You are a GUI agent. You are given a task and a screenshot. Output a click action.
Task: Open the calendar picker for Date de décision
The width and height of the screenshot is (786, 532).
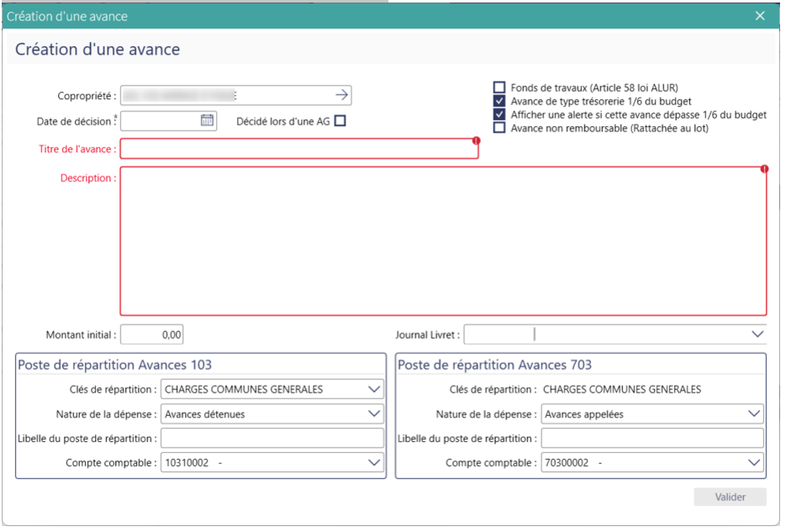pos(207,121)
